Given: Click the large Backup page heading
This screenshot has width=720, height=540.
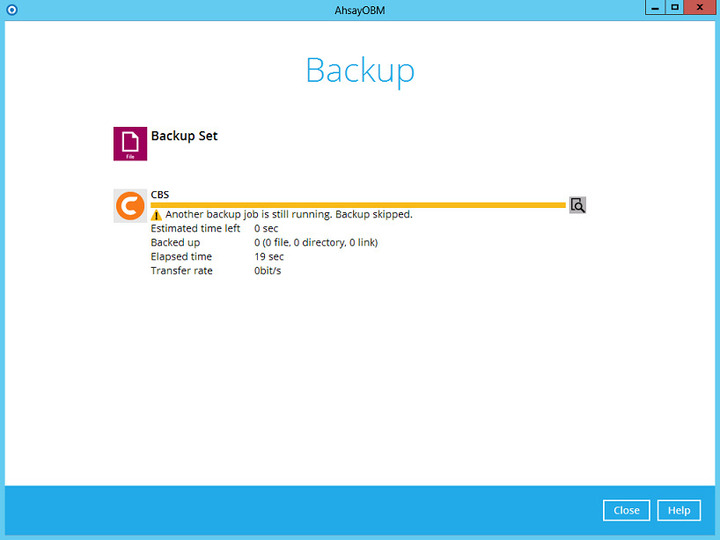Looking at the screenshot, I should (x=360, y=71).
